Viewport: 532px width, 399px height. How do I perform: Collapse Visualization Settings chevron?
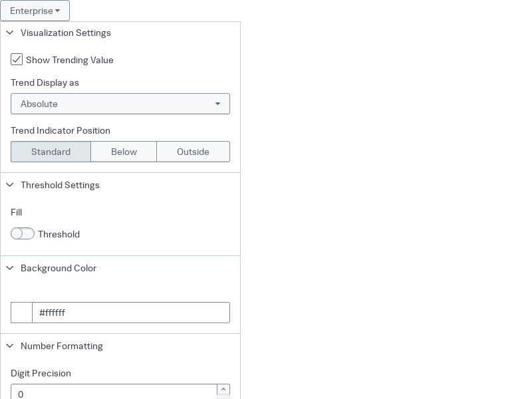(x=10, y=33)
